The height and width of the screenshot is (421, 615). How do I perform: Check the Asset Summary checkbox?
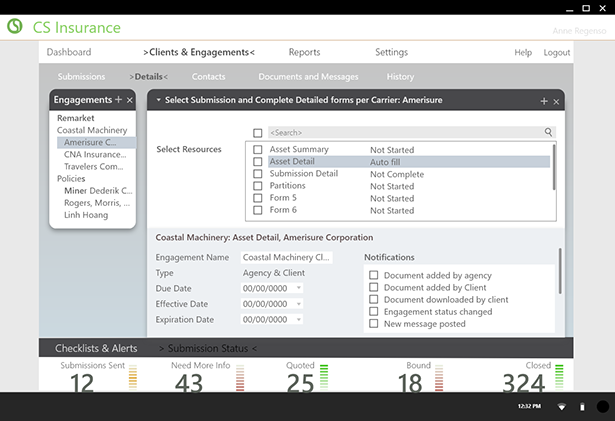[257, 149]
